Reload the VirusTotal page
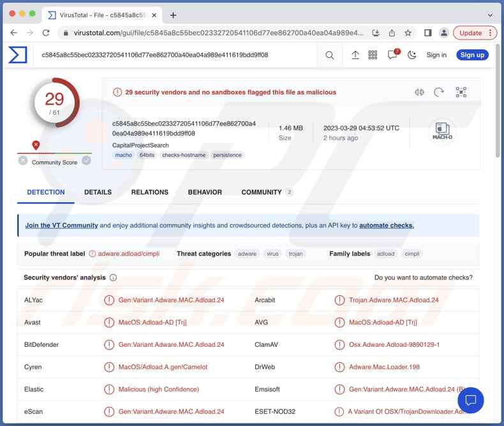 46,33
